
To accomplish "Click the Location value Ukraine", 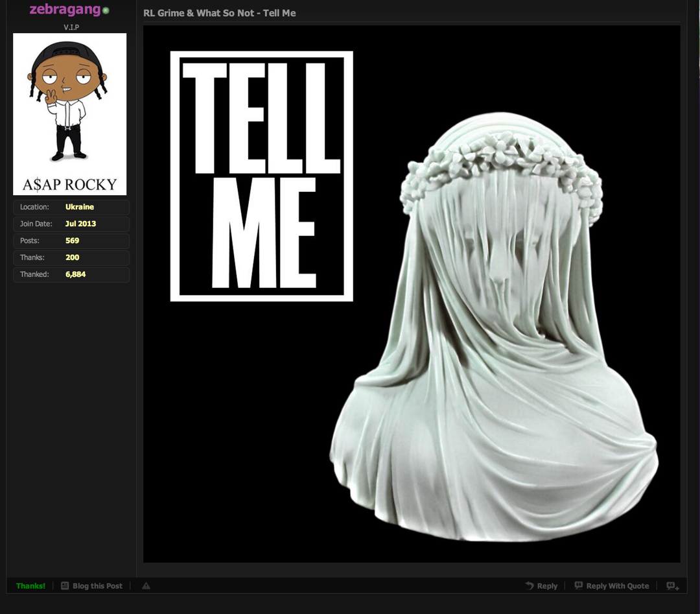I will coord(80,207).
